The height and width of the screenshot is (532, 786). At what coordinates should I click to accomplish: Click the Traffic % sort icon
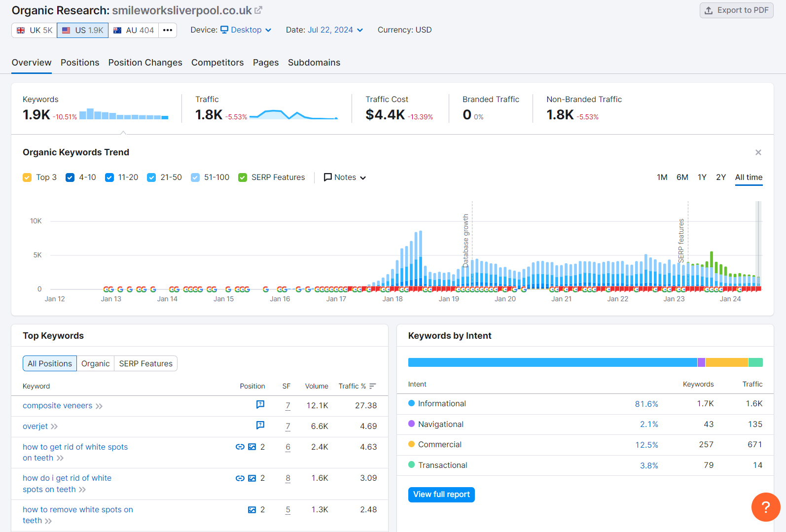(x=373, y=386)
